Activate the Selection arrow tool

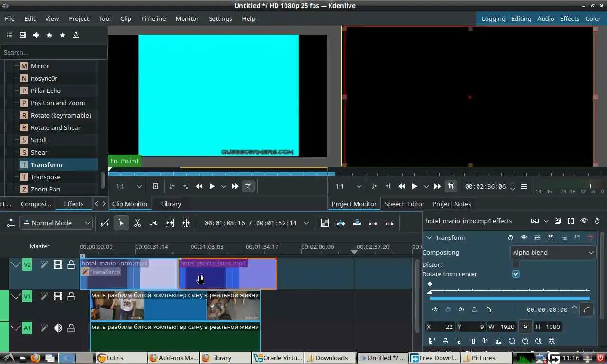coord(121,223)
